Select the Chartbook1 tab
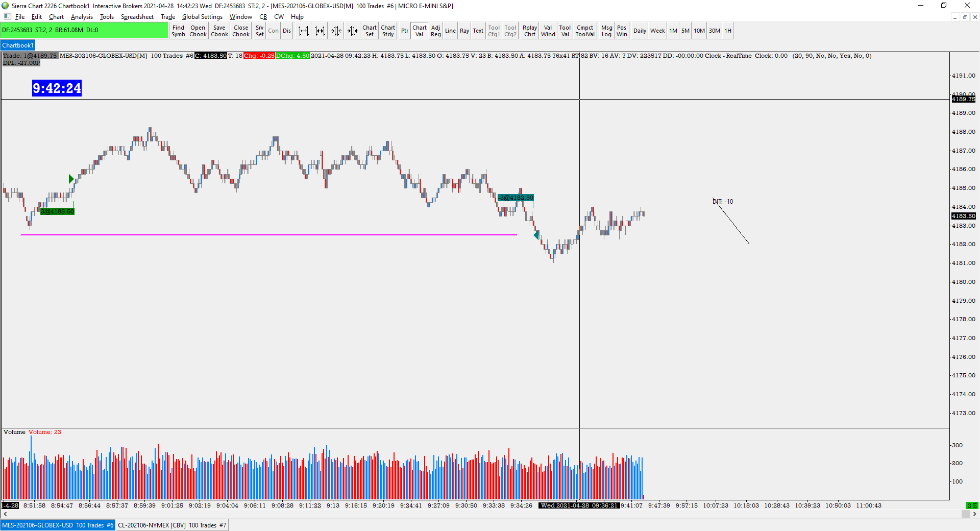The image size is (980, 531). [18, 45]
